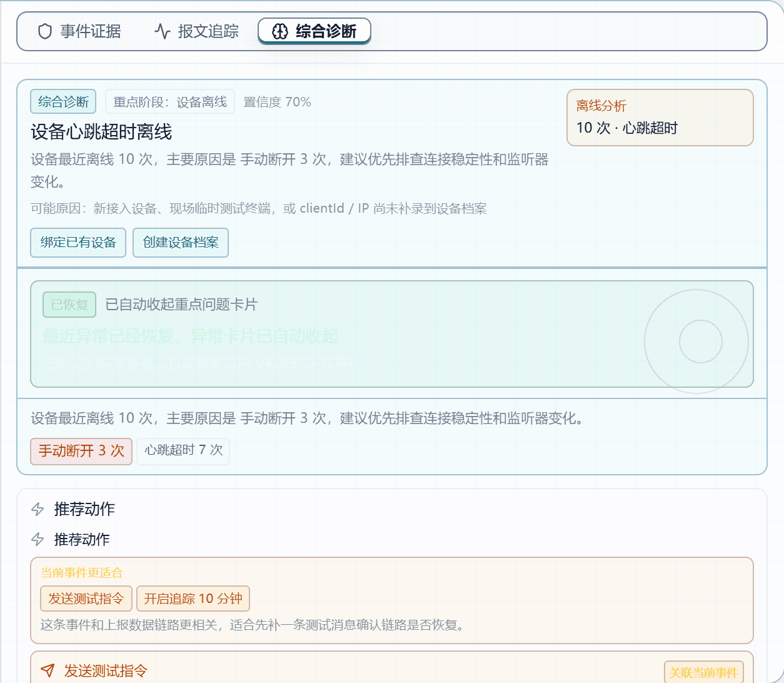Click the 重点阶段：设备离线 tag
The height and width of the screenshot is (683, 784).
click(170, 102)
